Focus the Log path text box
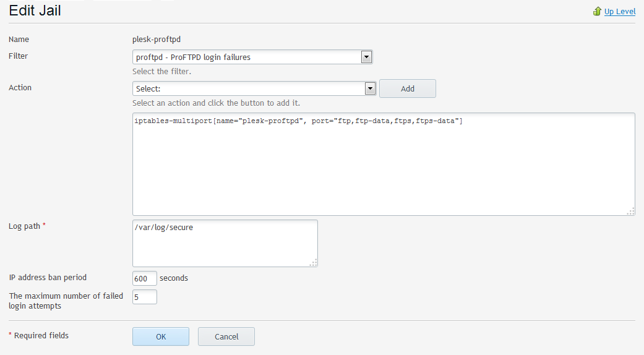This screenshot has width=644, height=355. (x=225, y=243)
